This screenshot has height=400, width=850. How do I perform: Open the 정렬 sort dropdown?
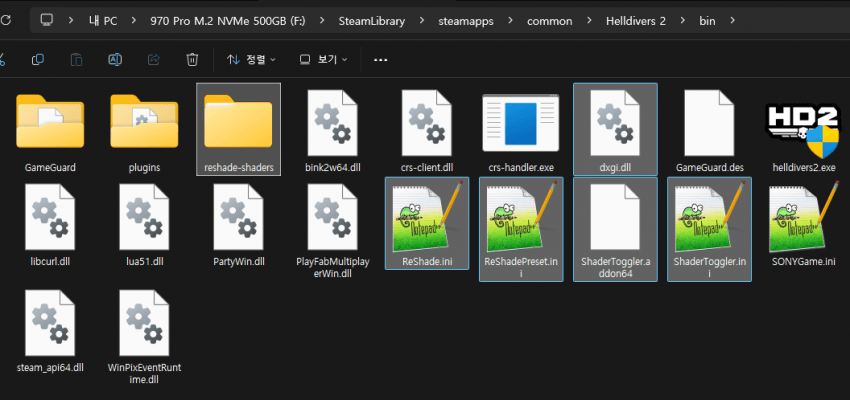click(251, 59)
